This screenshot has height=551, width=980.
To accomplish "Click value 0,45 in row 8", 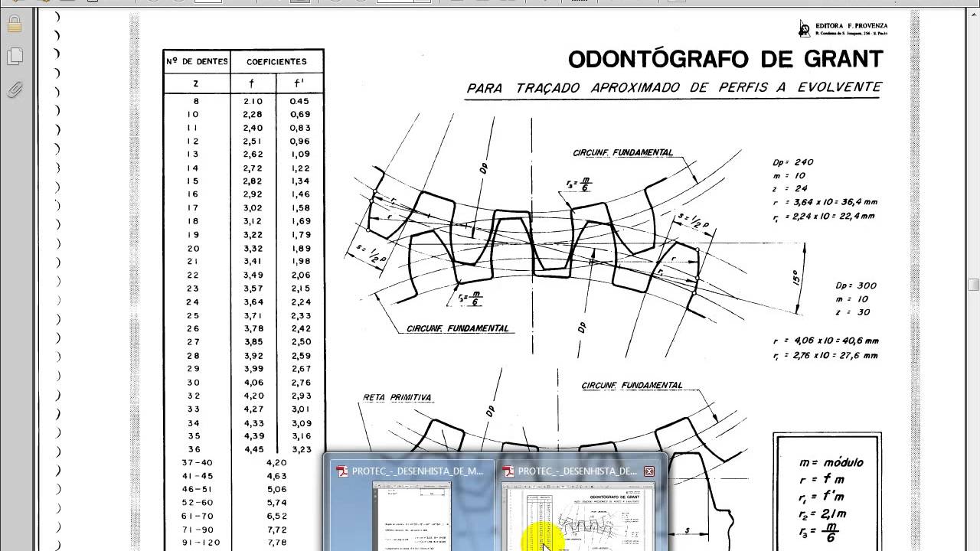I will [x=300, y=101].
